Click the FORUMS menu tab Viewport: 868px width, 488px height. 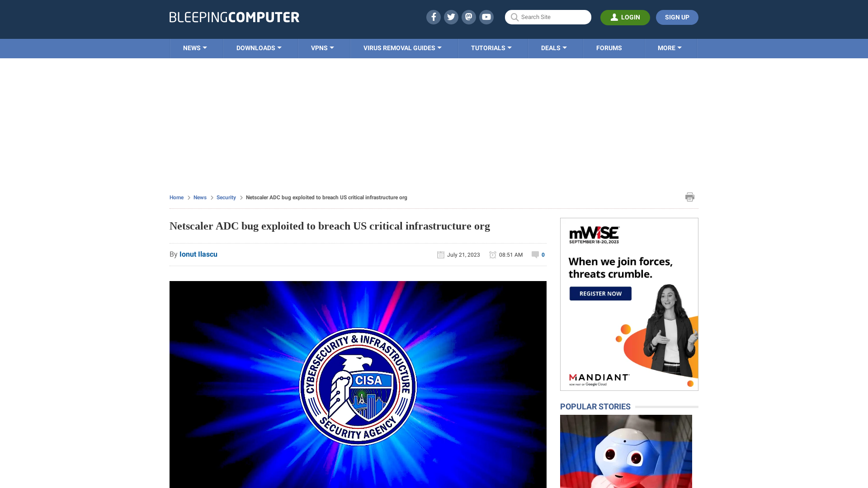[609, 47]
